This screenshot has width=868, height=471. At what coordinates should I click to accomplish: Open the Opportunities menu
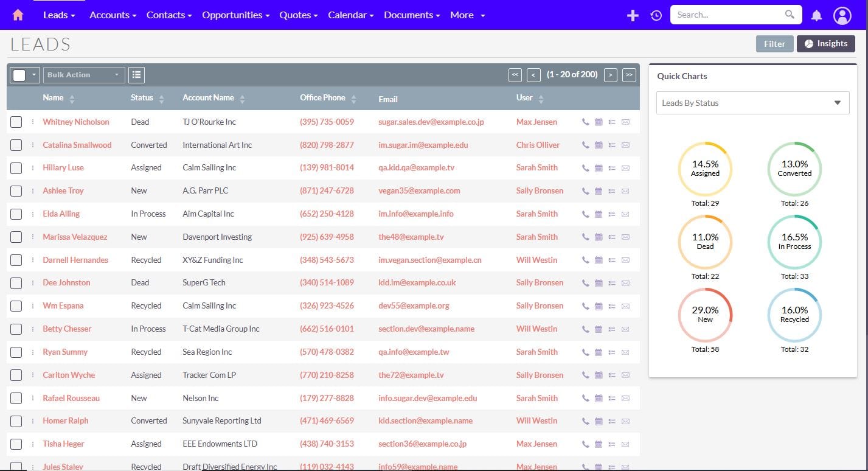(235, 15)
